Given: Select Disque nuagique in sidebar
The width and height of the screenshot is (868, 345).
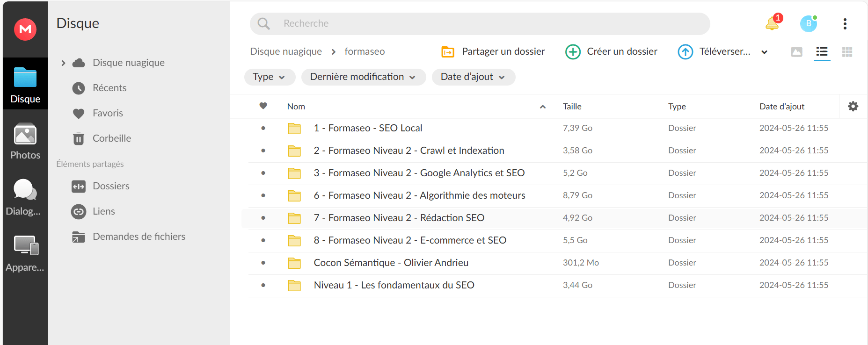Looking at the screenshot, I should pyautogui.click(x=129, y=63).
